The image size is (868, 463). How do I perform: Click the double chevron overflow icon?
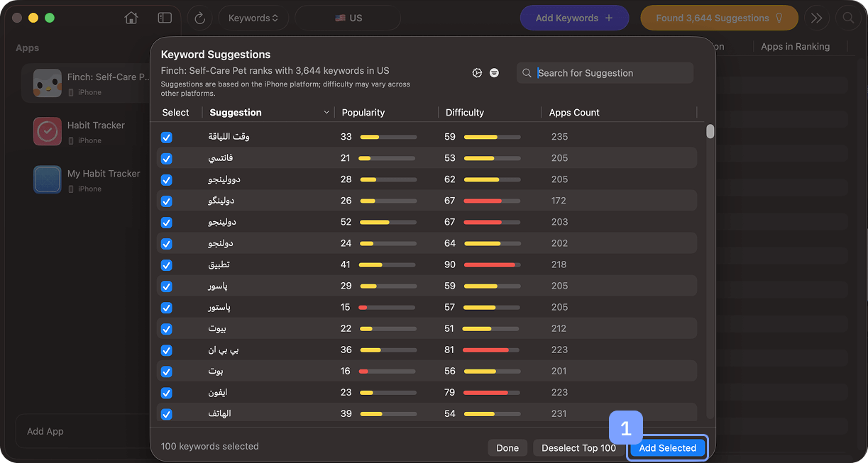pyautogui.click(x=817, y=18)
